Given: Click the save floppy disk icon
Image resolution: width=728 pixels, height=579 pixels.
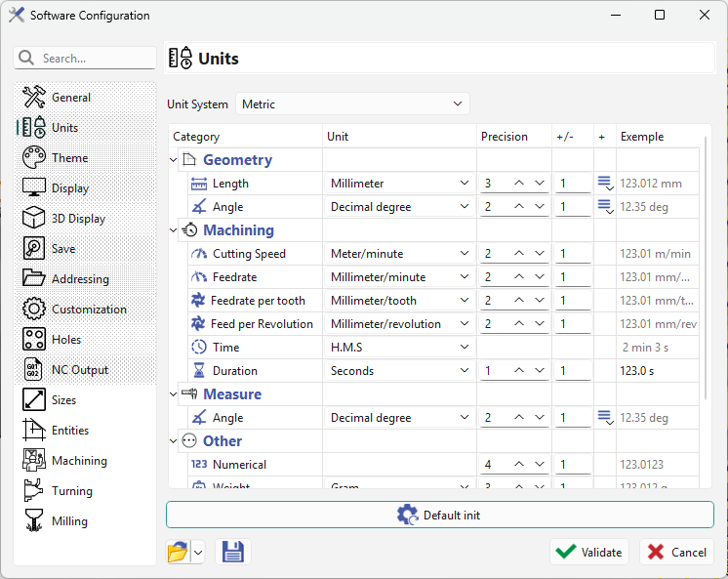Looking at the screenshot, I should [233, 553].
